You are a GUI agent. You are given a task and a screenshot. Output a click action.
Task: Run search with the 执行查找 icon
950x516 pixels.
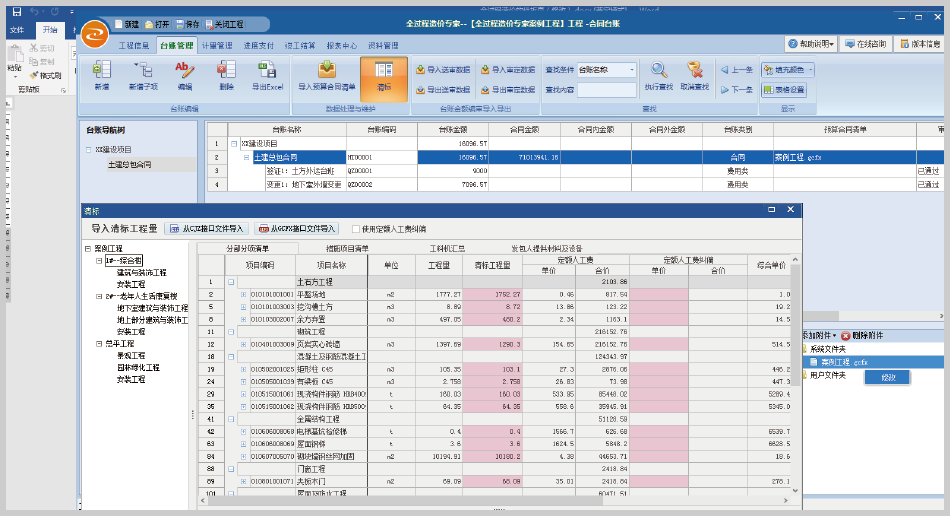[x=659, y=77]
